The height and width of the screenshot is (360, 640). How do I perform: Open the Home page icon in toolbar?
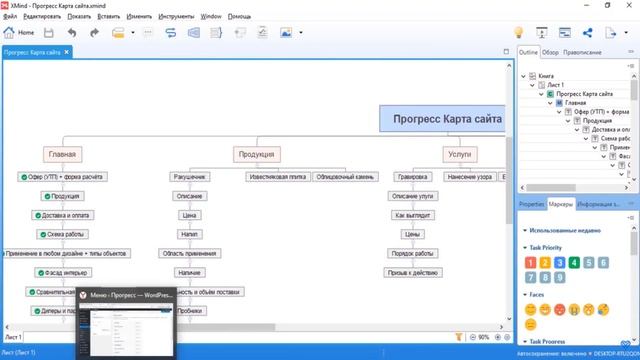tap(9, 33)
